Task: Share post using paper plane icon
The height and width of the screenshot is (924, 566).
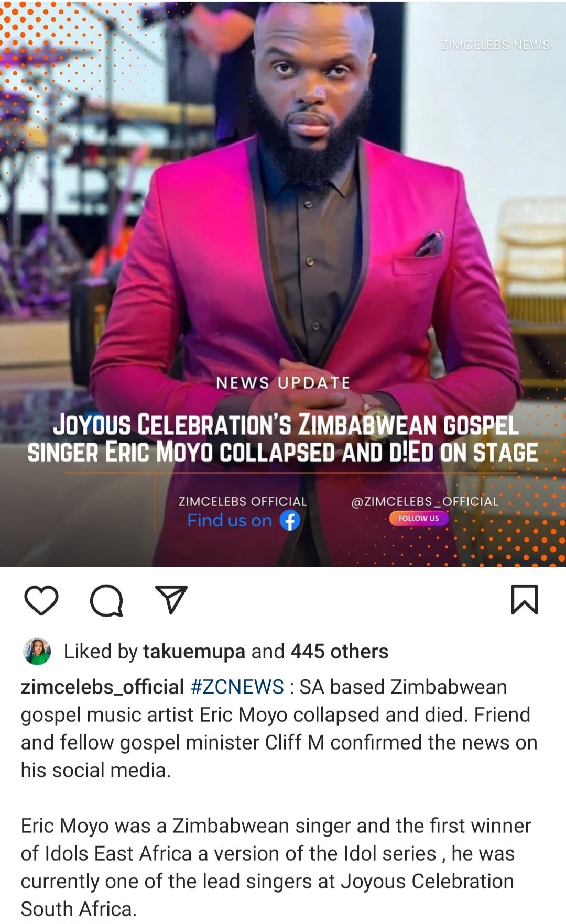Action: pos(171,600)
